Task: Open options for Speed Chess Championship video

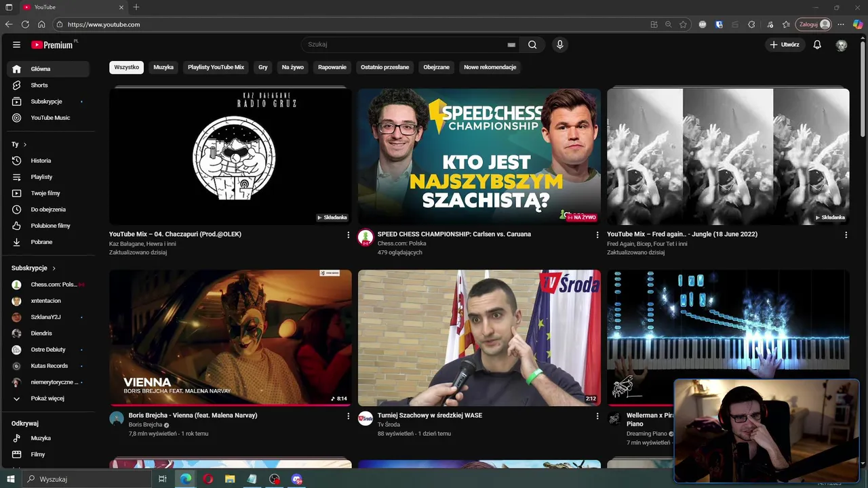Action: pyautogui.click(x=597, y=235)
